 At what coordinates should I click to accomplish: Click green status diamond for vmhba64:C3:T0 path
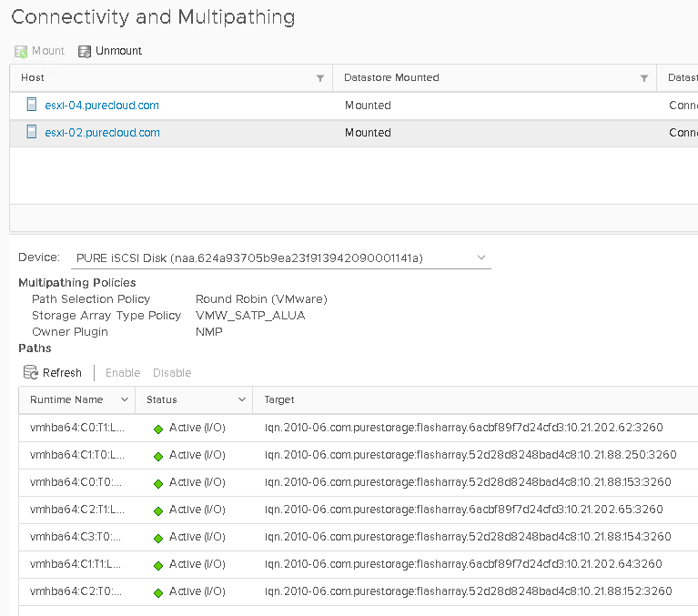[158, 539]
